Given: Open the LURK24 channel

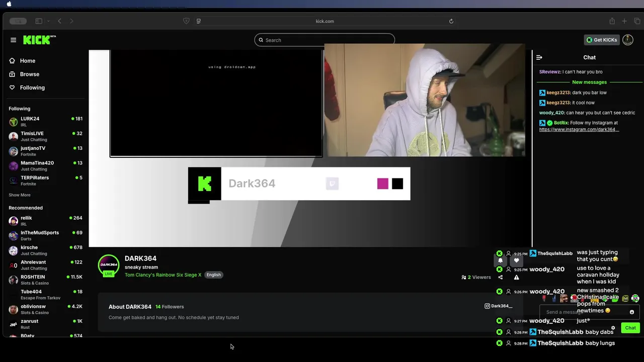Looking at the screenshot, I should coord(45,121).
